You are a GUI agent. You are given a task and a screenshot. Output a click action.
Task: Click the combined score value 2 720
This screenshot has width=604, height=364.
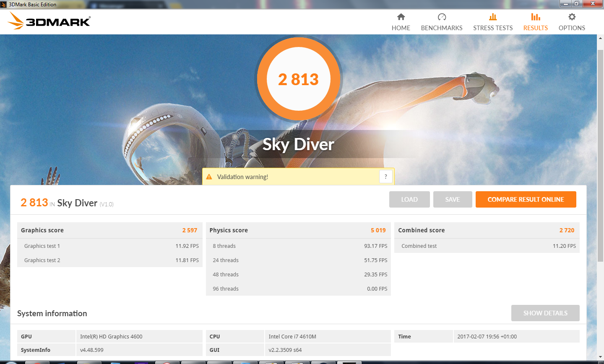567,230
